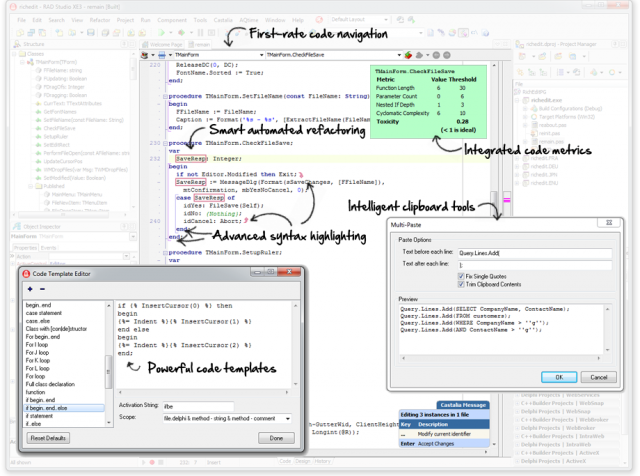
Task: Click the Pause icon in the main toolbar
Action: click(x=200, y=33)
